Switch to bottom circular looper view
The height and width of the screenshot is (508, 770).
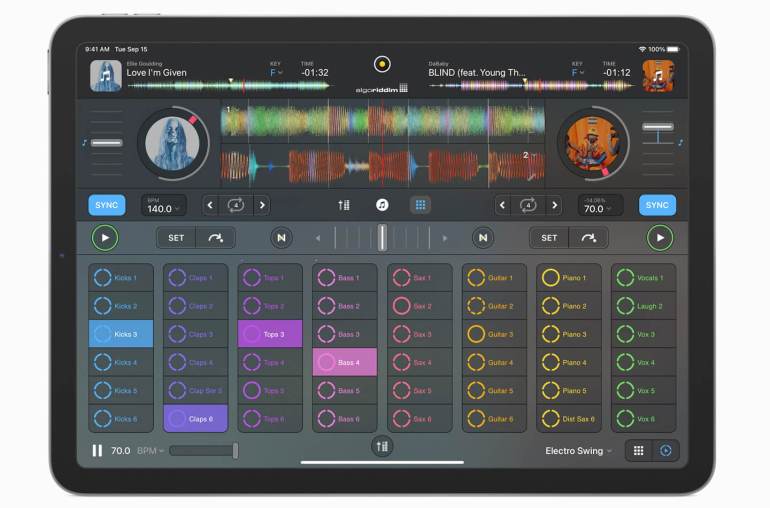pyautogui.click(x=666, y=451)
